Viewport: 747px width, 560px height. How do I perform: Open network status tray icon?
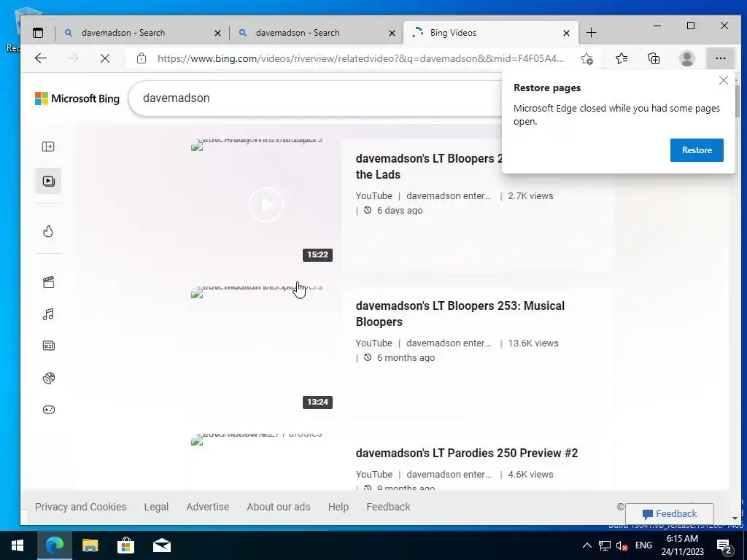click(x=605, y=545)
